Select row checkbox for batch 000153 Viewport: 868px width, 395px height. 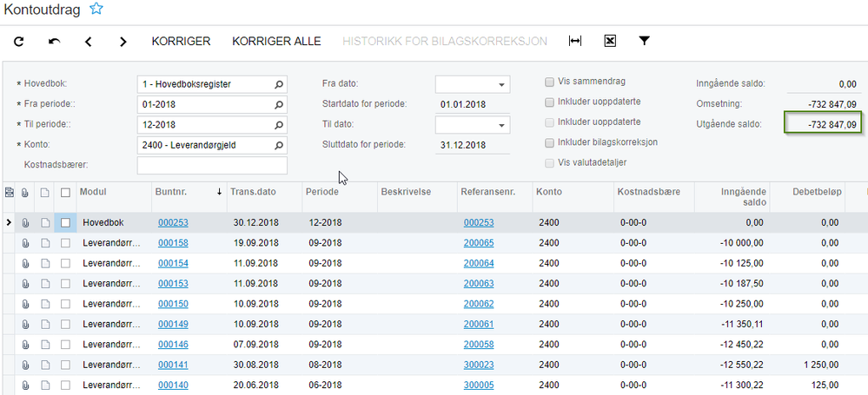[65, 284]
